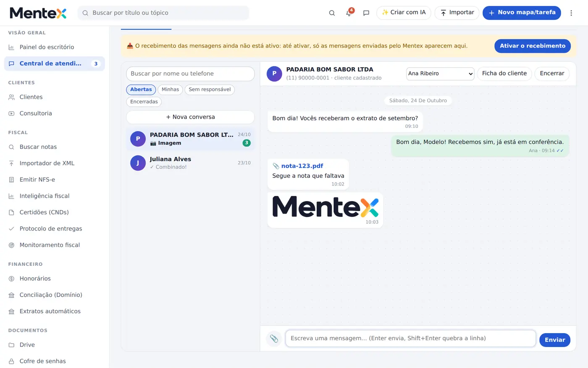Viewport: 588px width, 368px height.
Task: Open the Mentex image sent at 10:03
Action: 325,207
